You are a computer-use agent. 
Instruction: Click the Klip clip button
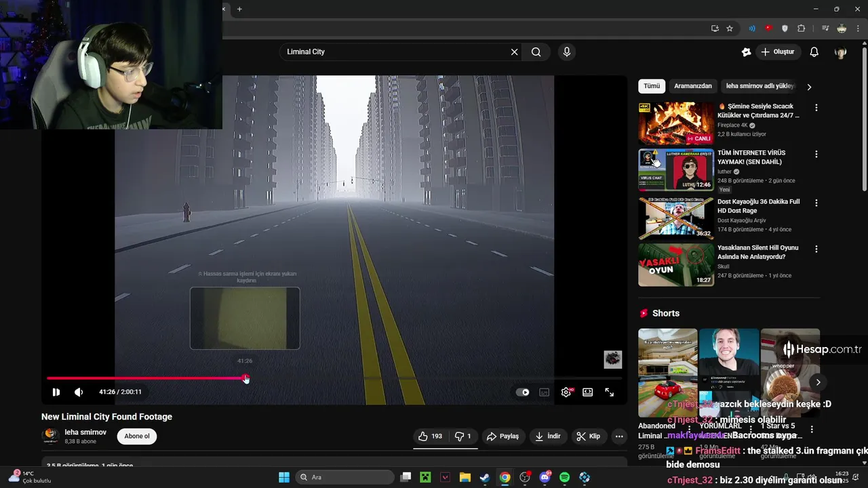tap(588, 436)
